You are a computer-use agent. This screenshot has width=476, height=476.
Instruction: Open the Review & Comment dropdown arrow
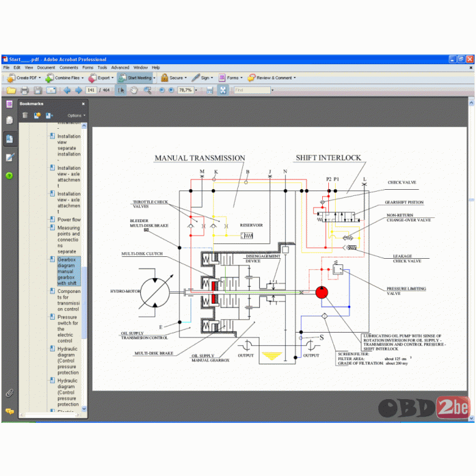point(295,78)
